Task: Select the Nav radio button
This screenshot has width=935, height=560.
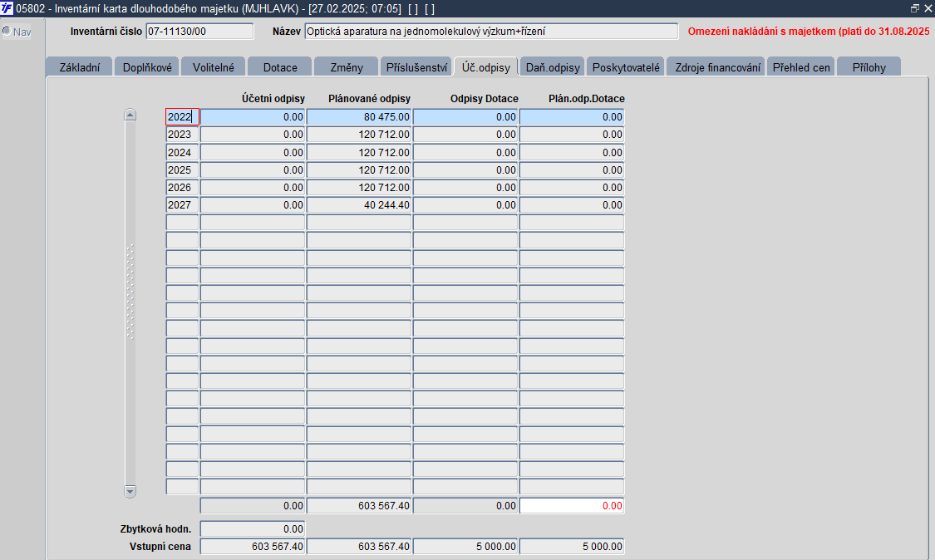Action: [7, 31]
